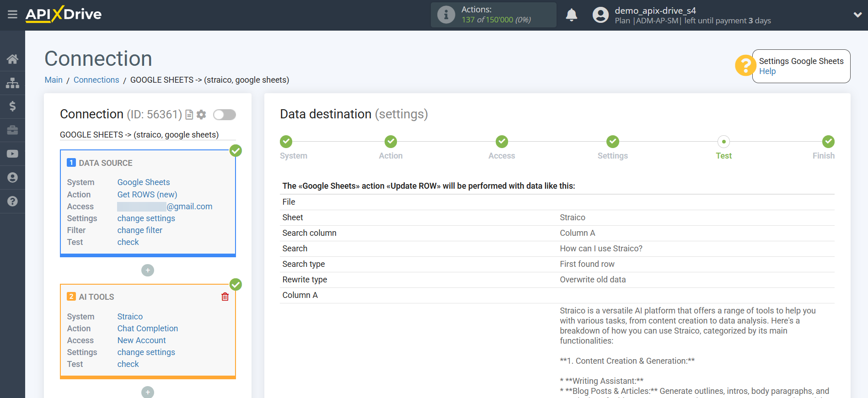Click the Chat Completion action link
The height and width of the screenshot is (398, 868).
pos(147,329)
